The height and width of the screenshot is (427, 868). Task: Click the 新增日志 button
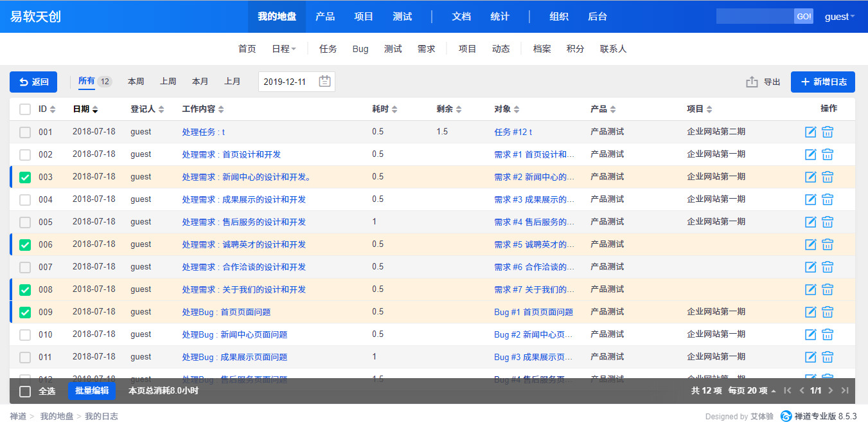[x=823, y=82]
